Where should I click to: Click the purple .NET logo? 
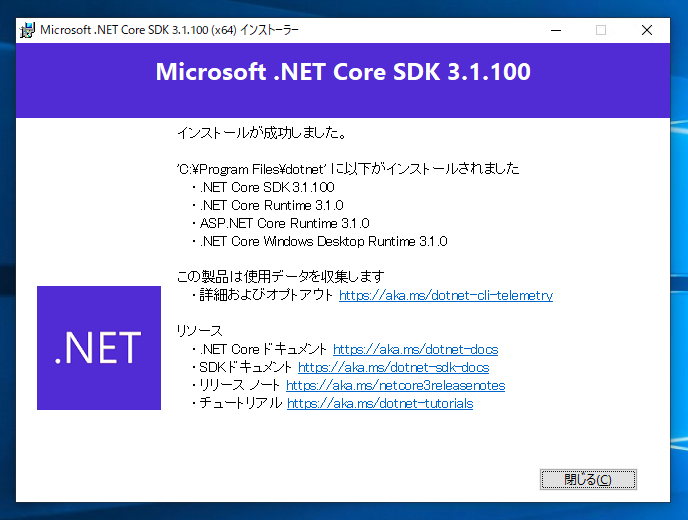(99, 348)
